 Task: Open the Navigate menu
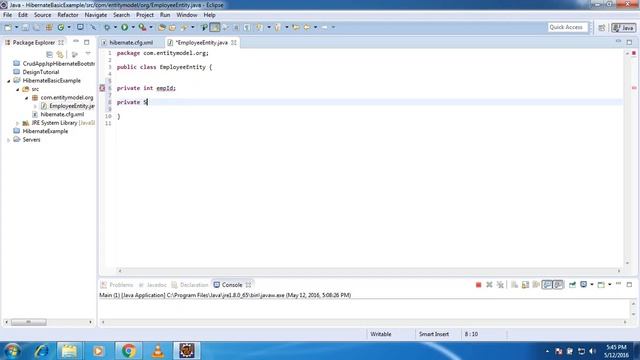tap(96, 15)
